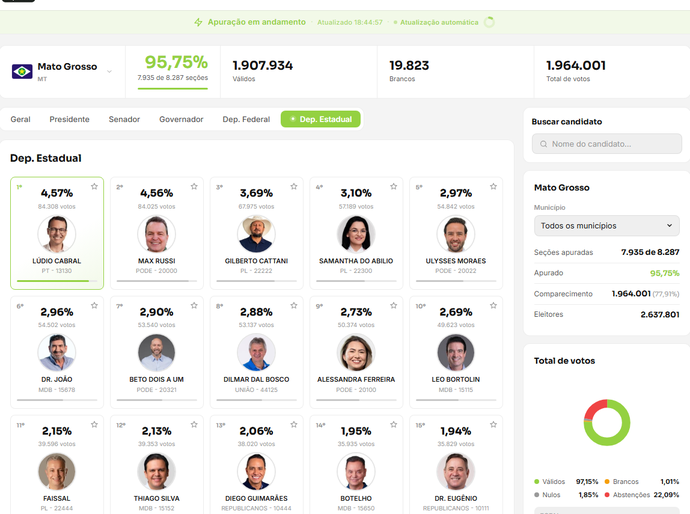Switch to the Geral tab

pos(20,119)
